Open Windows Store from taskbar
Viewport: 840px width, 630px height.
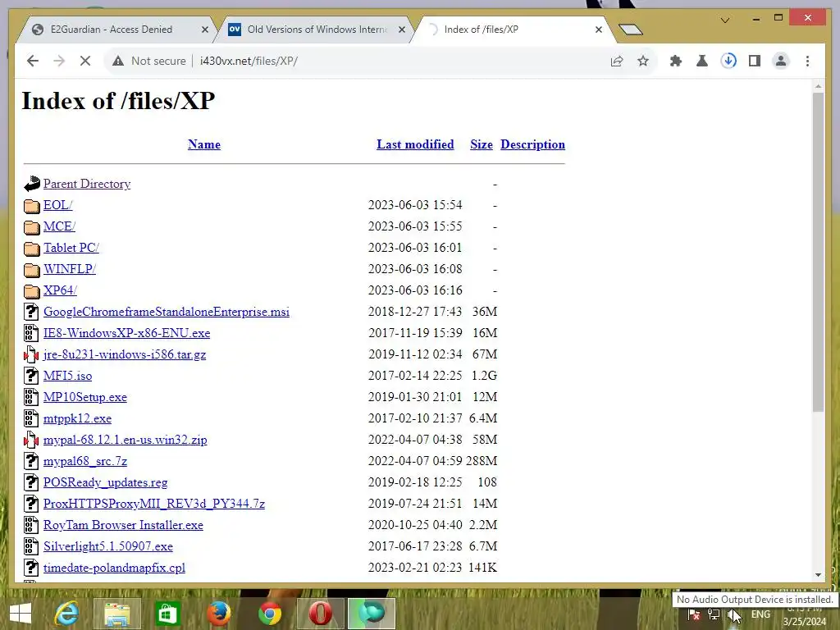[167, 614]
